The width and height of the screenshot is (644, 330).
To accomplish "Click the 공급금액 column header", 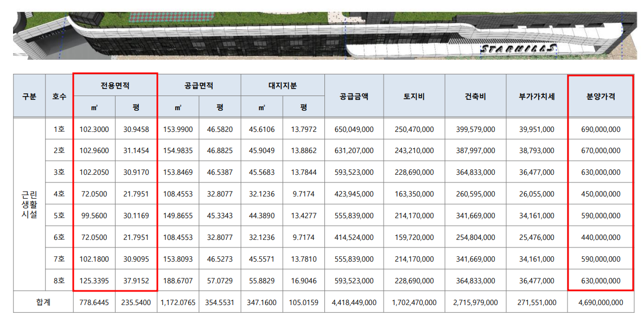I will tap(354, 96).
